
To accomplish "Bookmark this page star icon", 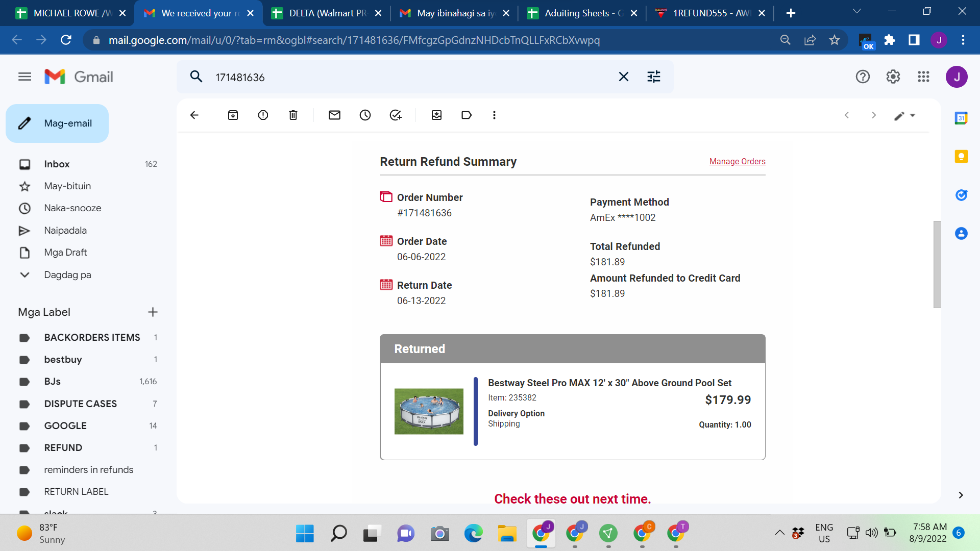I will point(835,40).
